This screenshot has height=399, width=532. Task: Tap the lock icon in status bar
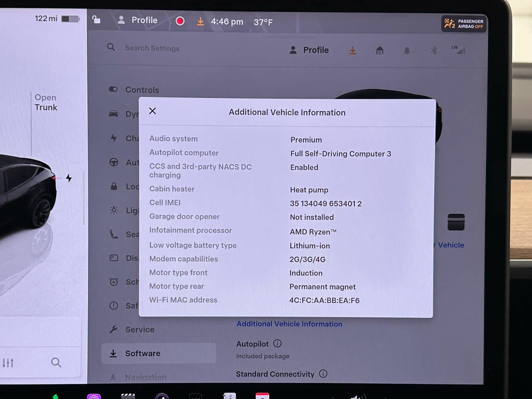pos(96,20)
